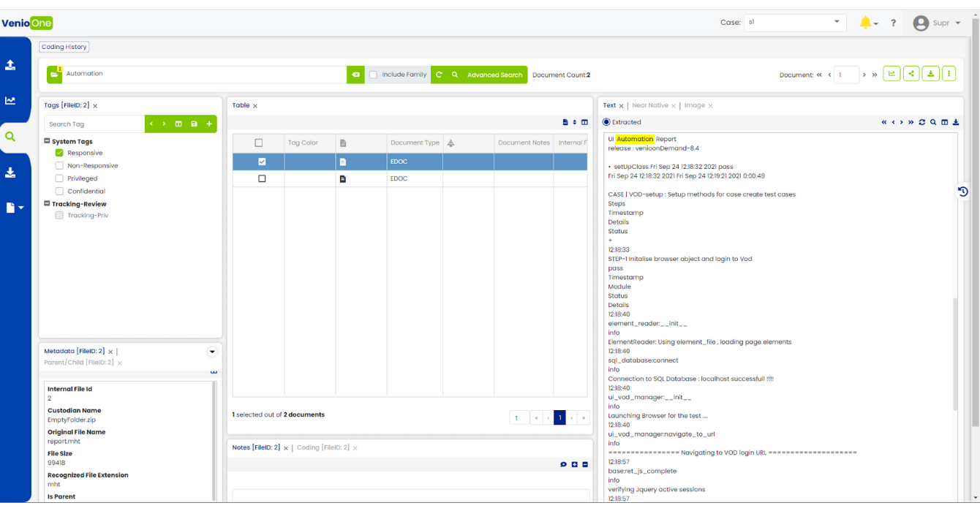Click the notification bell icon
Viewport: 980px width, 511px height.
tap(865, 23)
